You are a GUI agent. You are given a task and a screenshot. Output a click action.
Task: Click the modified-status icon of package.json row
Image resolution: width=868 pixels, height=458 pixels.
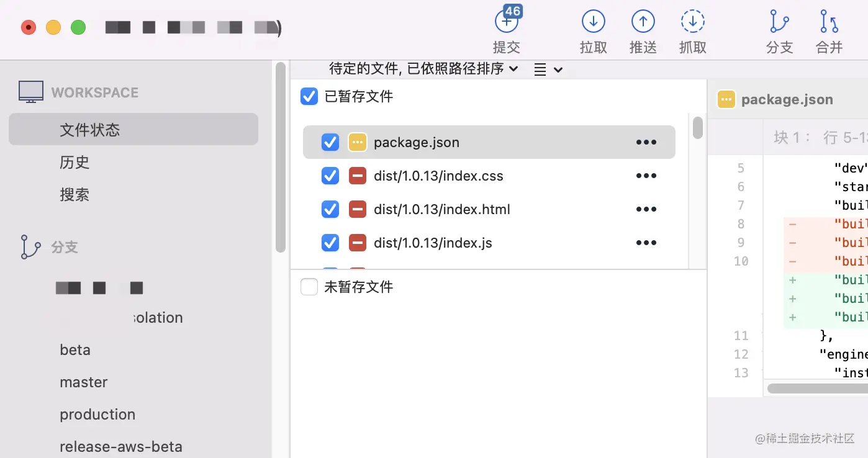tap(358, 142)
